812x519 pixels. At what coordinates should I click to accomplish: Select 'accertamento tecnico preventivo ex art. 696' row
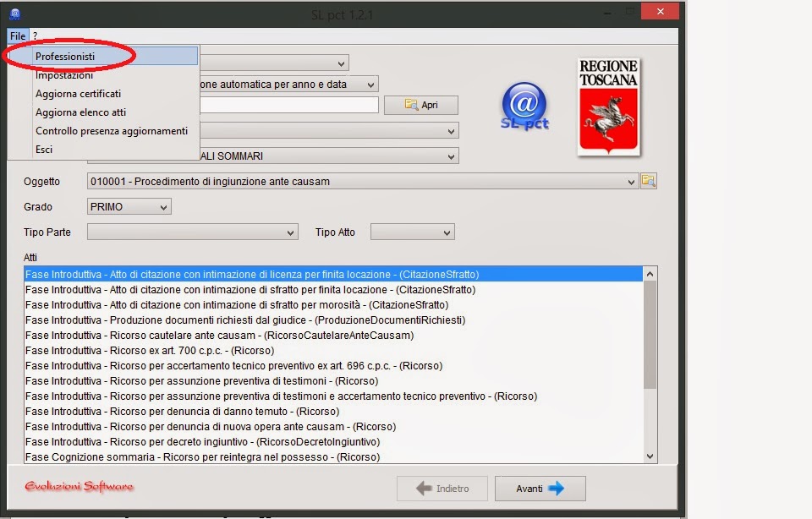coord(333,366)
